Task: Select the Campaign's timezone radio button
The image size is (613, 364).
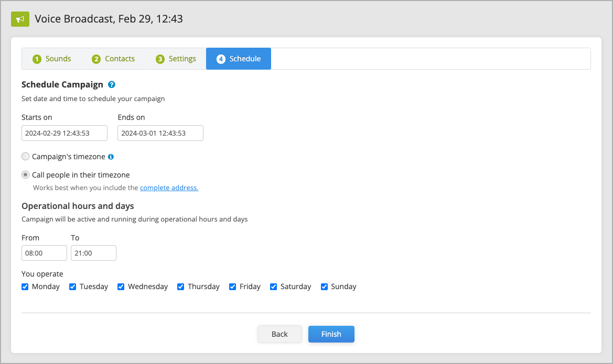Action: tap(25, 156)
